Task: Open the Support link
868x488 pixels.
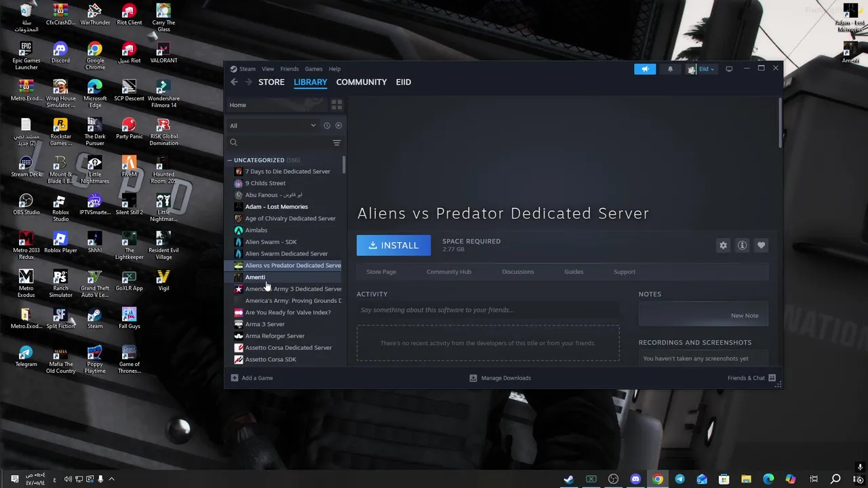Action: point(625,272)
